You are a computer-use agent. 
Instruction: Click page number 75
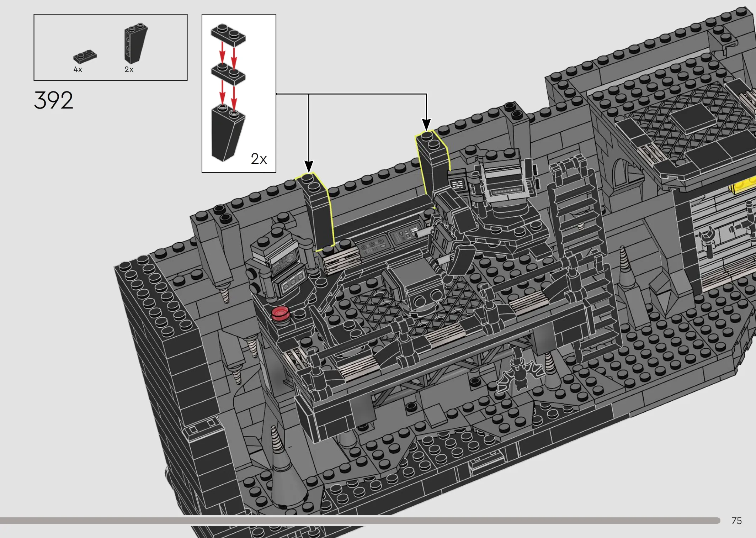(x=736, y=521)
